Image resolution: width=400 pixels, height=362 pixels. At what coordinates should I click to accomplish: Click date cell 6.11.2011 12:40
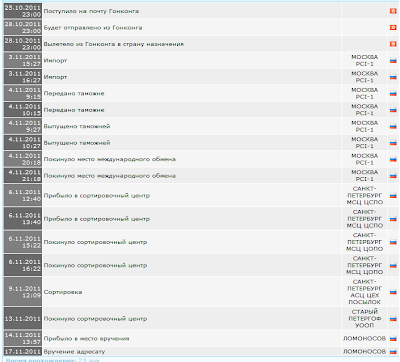click(x=23, y=196)
